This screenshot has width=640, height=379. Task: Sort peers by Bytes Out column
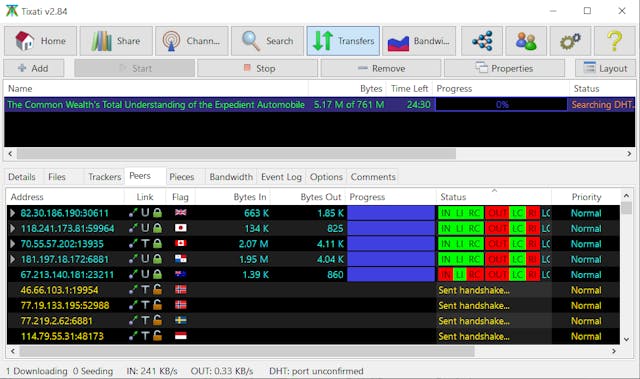(308, 197)
